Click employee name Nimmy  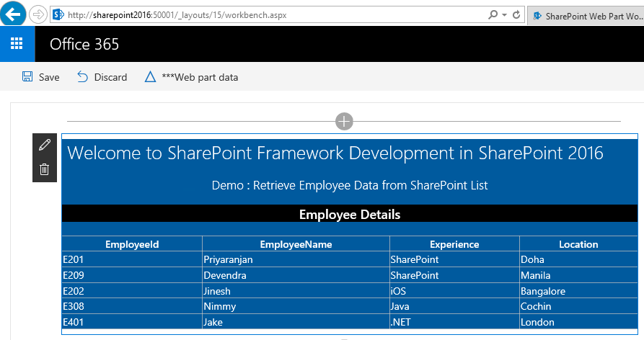pyautogui.click(x=220, y=306)
